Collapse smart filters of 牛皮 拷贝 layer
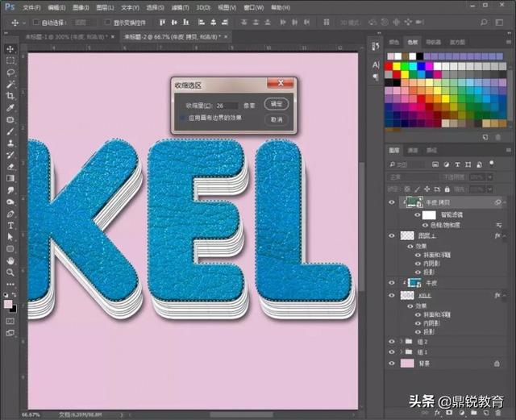 [505, 202]
